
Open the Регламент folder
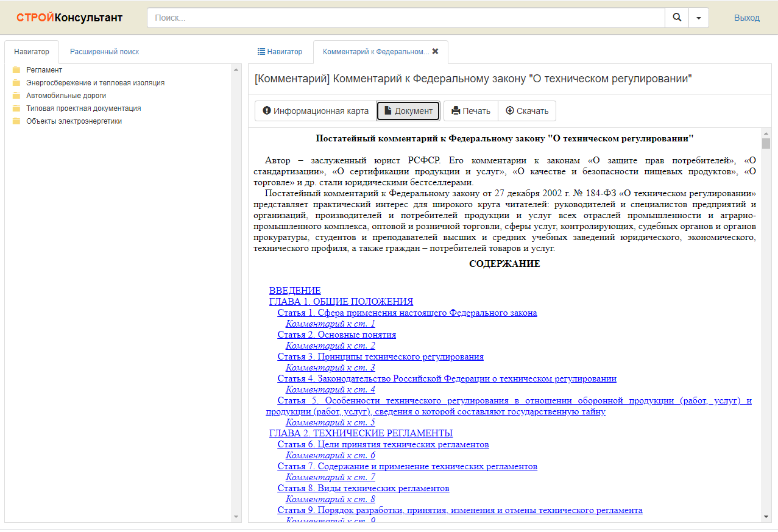[x=44, y=70]
